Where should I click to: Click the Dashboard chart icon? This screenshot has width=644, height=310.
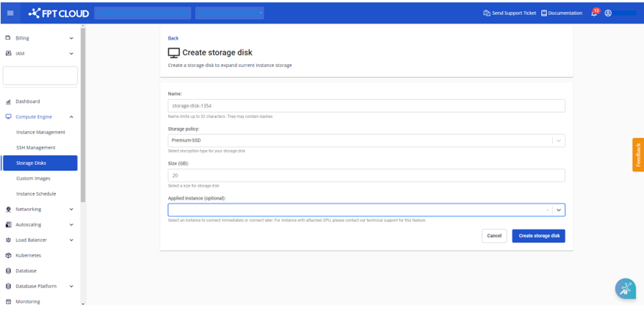[x=8, y=101]
